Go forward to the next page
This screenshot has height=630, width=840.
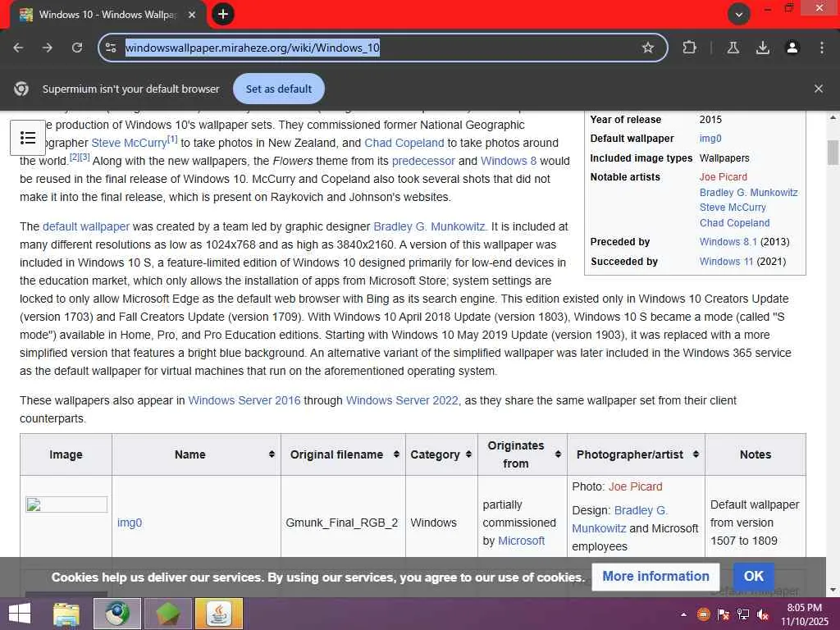click(48, 48)
